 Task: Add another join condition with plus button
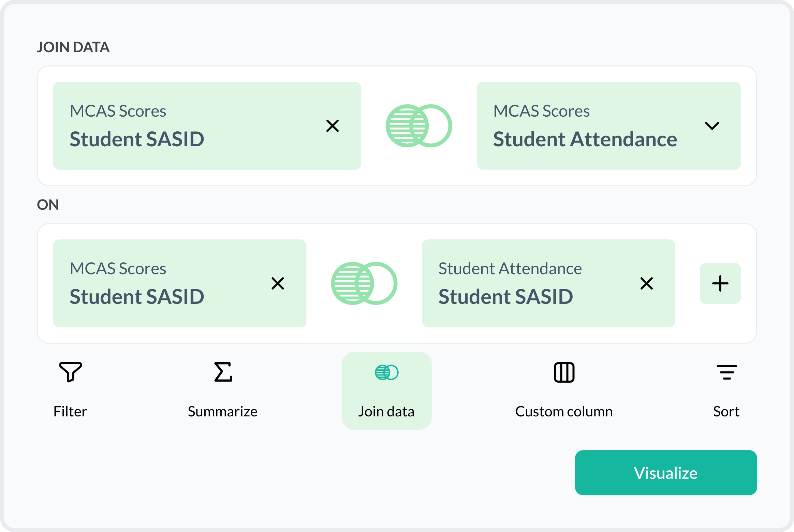(720, 283)
